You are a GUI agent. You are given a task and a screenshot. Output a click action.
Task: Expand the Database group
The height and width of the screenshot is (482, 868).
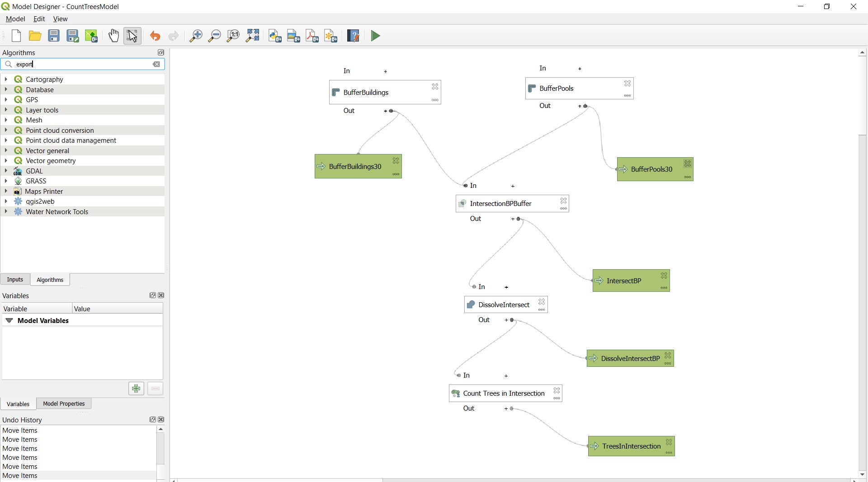click(x=6, y=89)
